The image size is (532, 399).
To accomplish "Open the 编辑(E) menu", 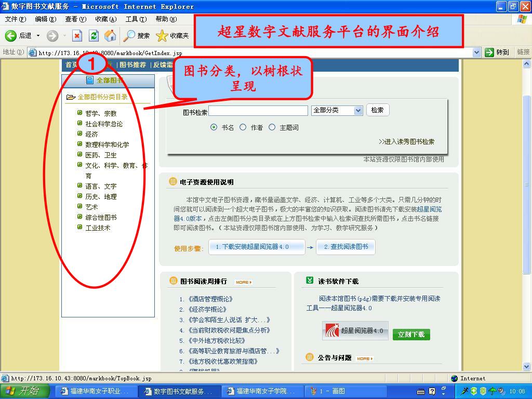I will [x=46, y=19].
